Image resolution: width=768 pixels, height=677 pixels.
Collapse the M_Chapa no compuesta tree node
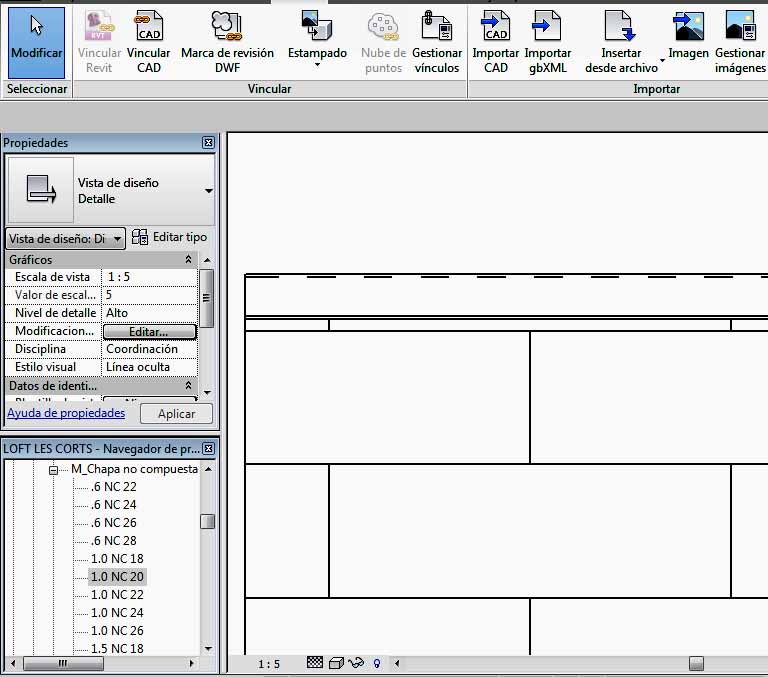click(57, 469)
